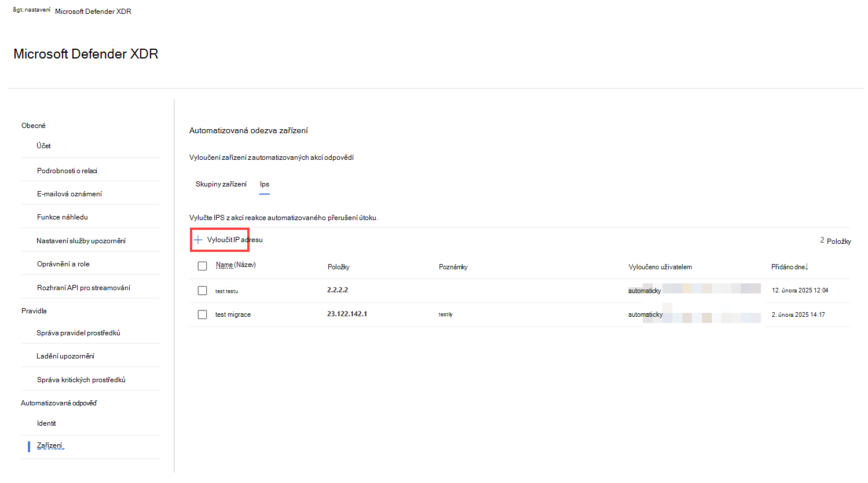
Task: Sort by Name (Název) column header
Action: (236, 265)
